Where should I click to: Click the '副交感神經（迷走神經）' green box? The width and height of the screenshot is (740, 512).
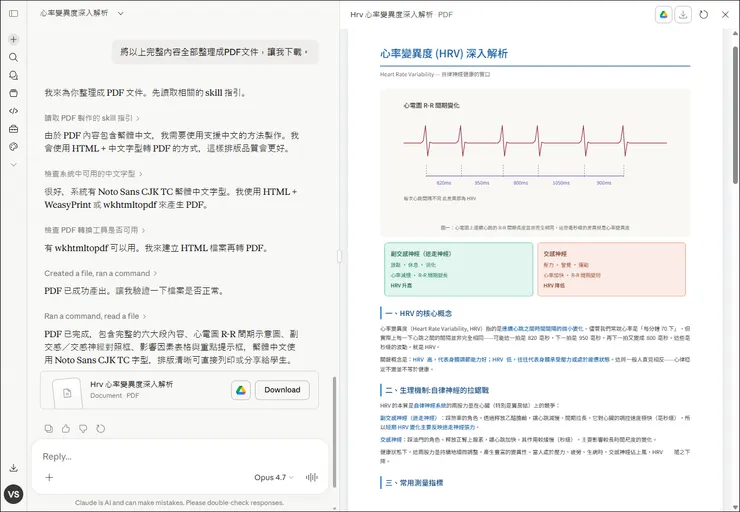click(x=459, y=269)
